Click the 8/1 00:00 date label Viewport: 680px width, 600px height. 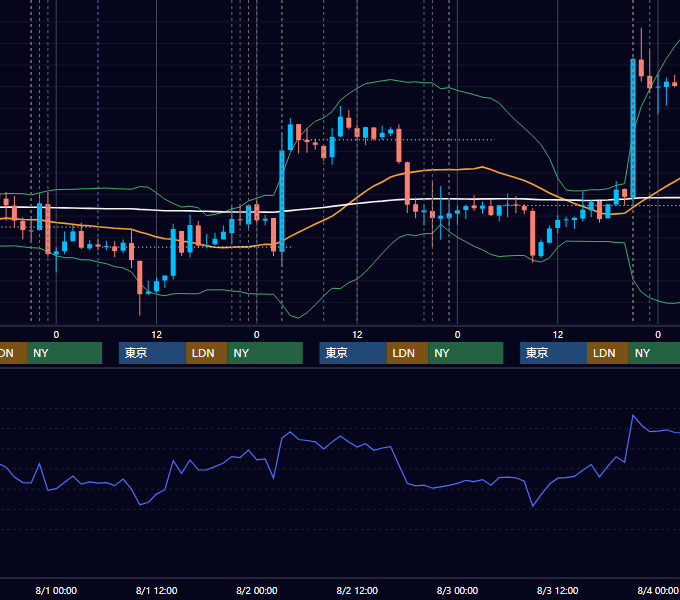tap(56, 590)
